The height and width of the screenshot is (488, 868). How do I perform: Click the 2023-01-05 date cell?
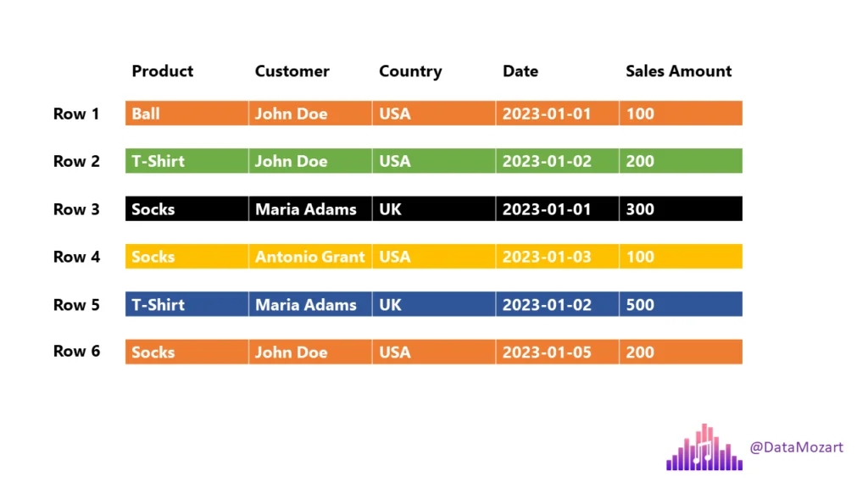click(557, 352)
